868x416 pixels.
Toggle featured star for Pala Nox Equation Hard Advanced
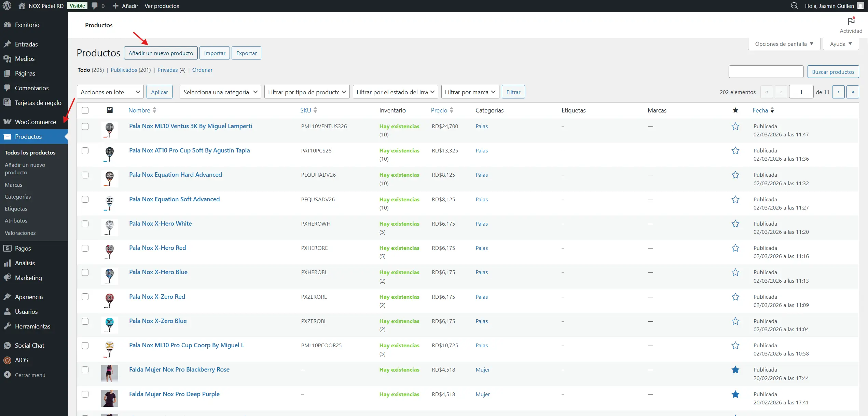coord(735,175)
